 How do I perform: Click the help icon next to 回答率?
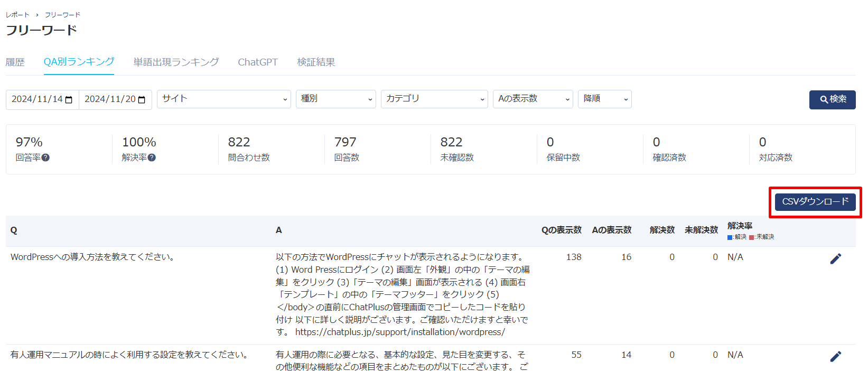coord(45,157)
